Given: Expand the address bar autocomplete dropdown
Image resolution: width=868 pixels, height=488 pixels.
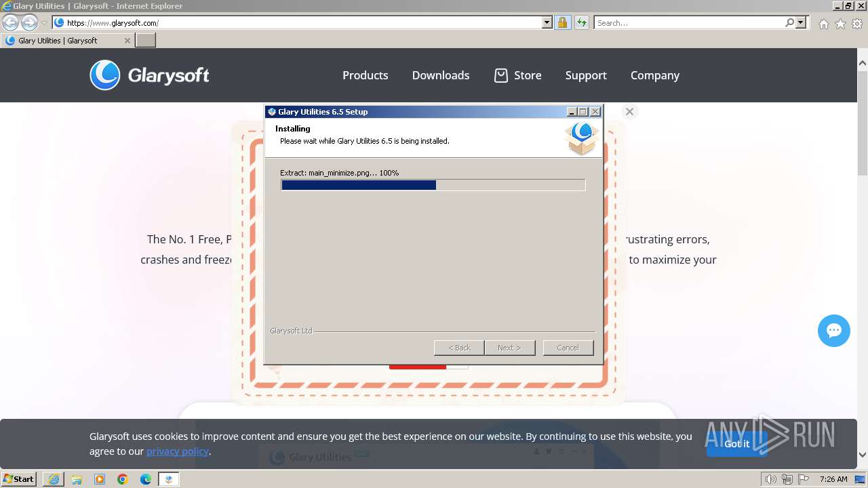Looking at the screenshot, I should (x=547, y=22).
